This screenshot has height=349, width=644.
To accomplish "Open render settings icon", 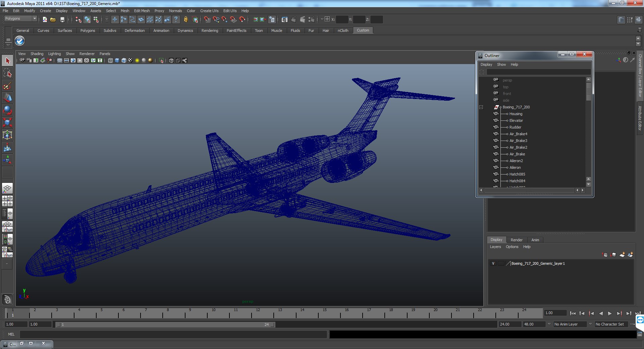I will 312,19.
